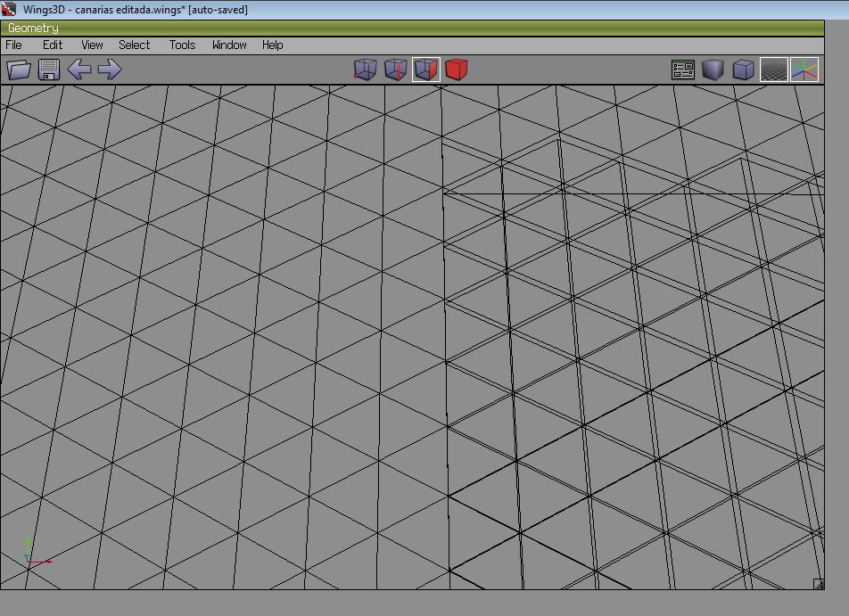The width and height of the screenshot is (849, 616).
Task: Open the preferences panel icon
Action: coord(683,70)
